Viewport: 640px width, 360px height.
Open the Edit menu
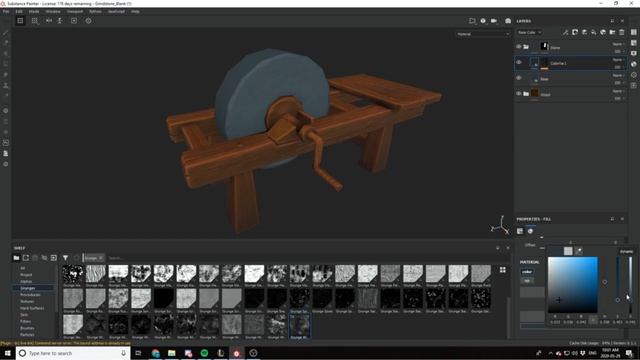19,11
